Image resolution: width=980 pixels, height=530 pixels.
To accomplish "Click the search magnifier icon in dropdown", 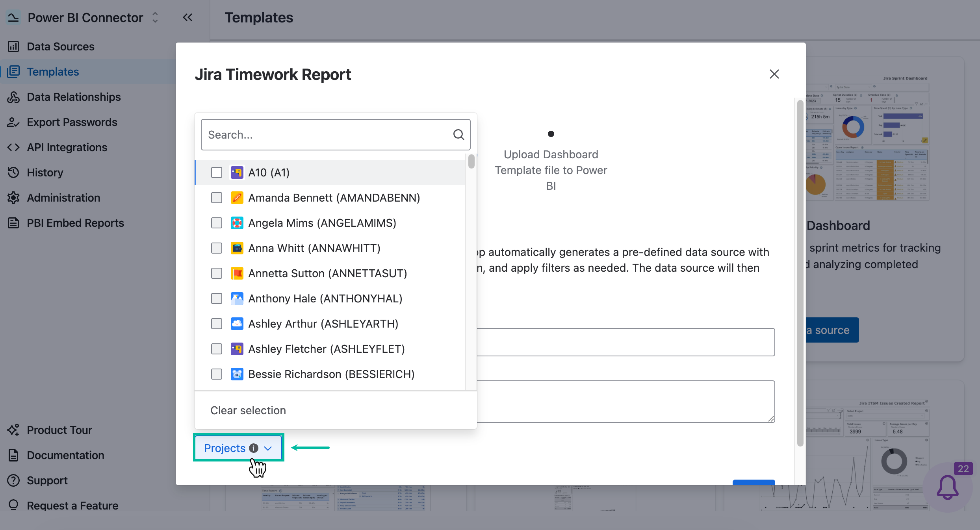I will [x=458, y=135].
